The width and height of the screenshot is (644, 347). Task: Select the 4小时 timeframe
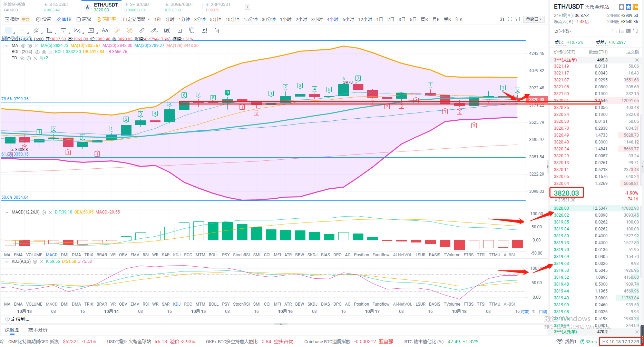[x=333, y=19]
